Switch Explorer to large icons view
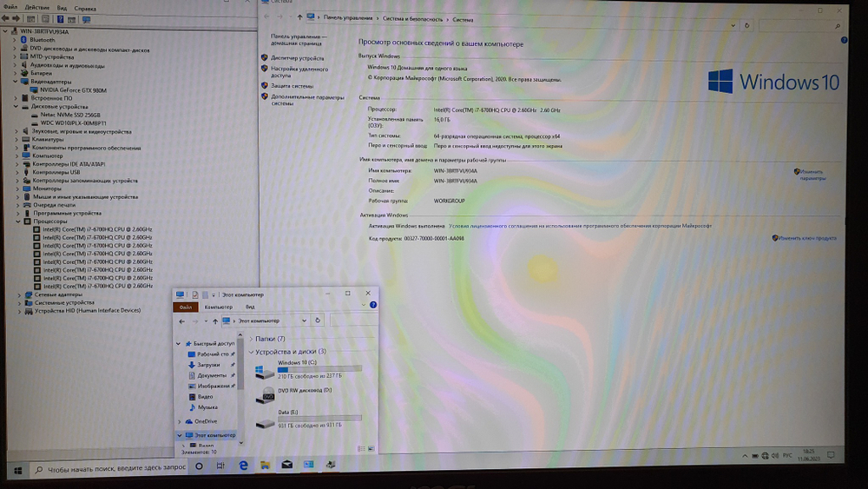Image resolution: width=868 pixels, height=489 pixels. pyautogui.click(x=372, y=448)
